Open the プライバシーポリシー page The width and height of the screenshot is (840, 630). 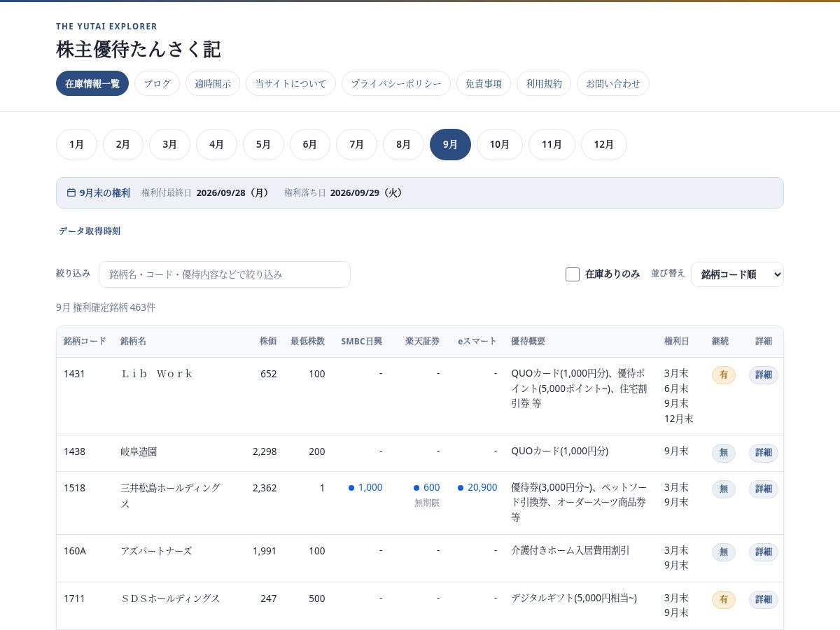tap(396, 83)
